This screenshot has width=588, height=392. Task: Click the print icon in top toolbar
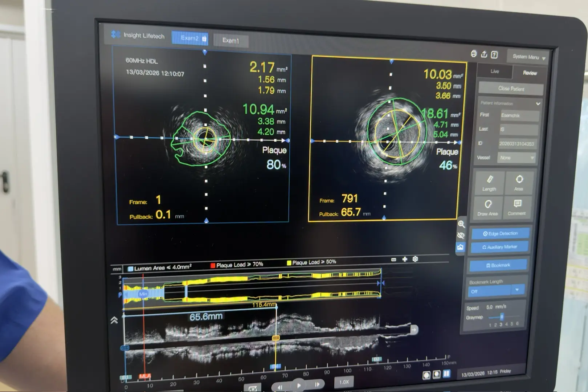(x=474, y=54)
